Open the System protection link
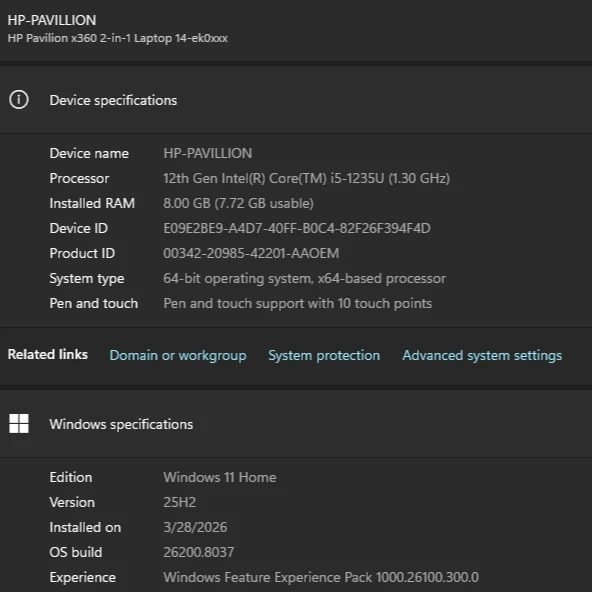This screenshot has width=592, height=592. tap(324, 355)
